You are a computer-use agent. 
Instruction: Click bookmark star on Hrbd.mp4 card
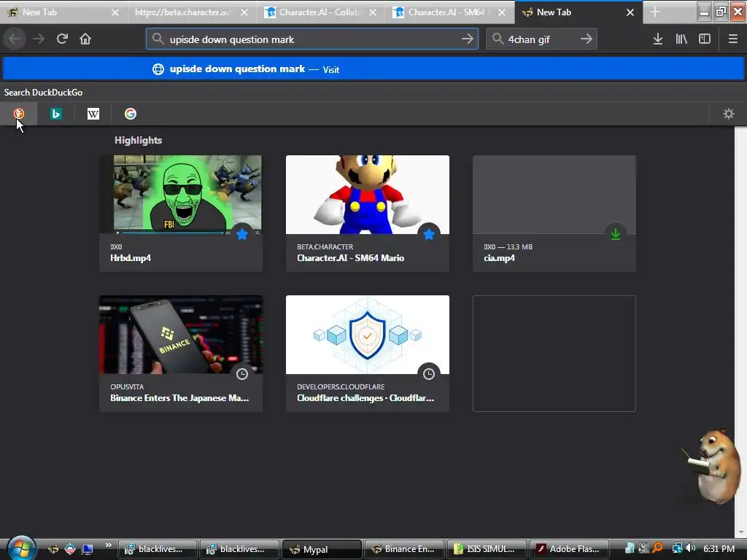pos(242,234)
